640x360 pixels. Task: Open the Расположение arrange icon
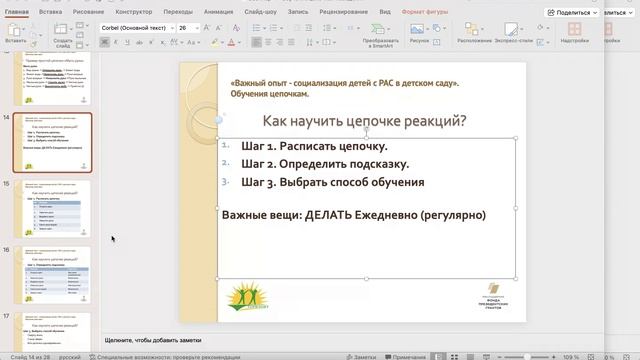tap(471, 29)
